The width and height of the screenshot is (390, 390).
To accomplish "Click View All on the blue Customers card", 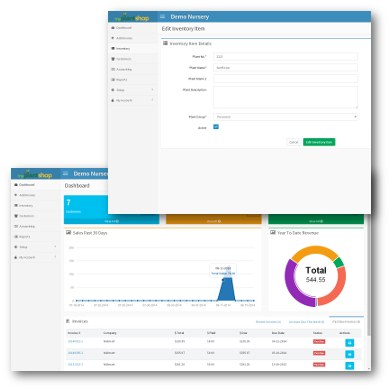I will coord(111,221).
